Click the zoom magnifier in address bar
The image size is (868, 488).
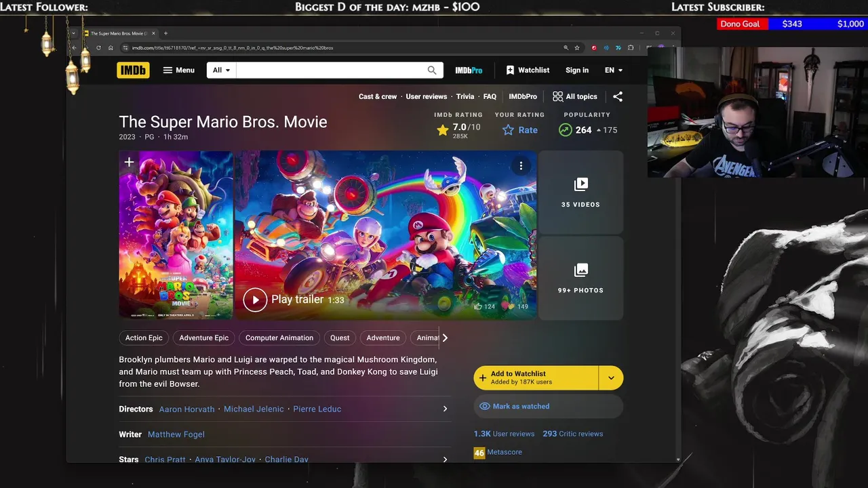point(566,47)
